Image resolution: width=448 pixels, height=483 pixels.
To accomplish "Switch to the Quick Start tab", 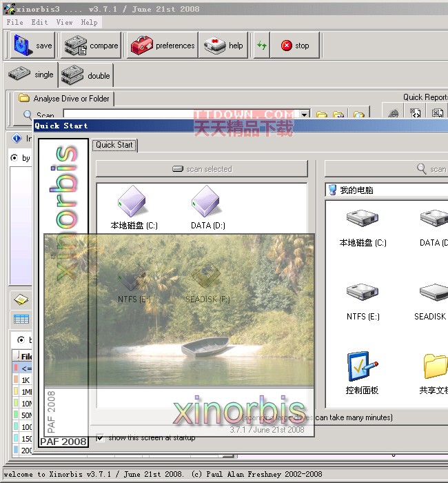I will click(114, 145).
